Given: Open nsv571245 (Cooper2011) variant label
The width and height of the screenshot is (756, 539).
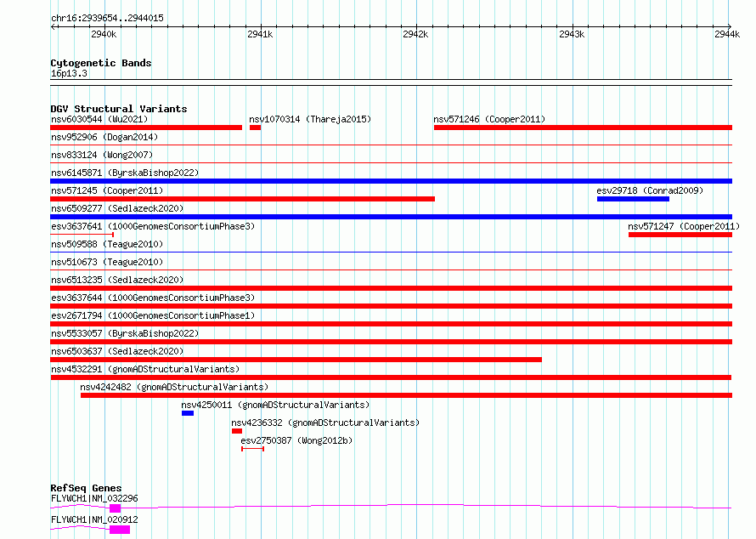Looking at the screenshot, I should coord(106,190).
